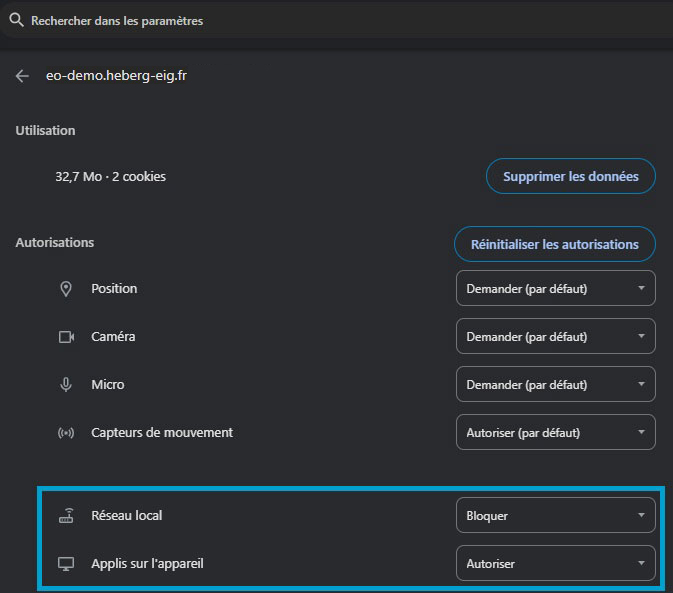The height and width of the screenshot is (593, 673).
Task: Focus the Rechercher dans les paramètres field
Action: click(x=300, y=20)
